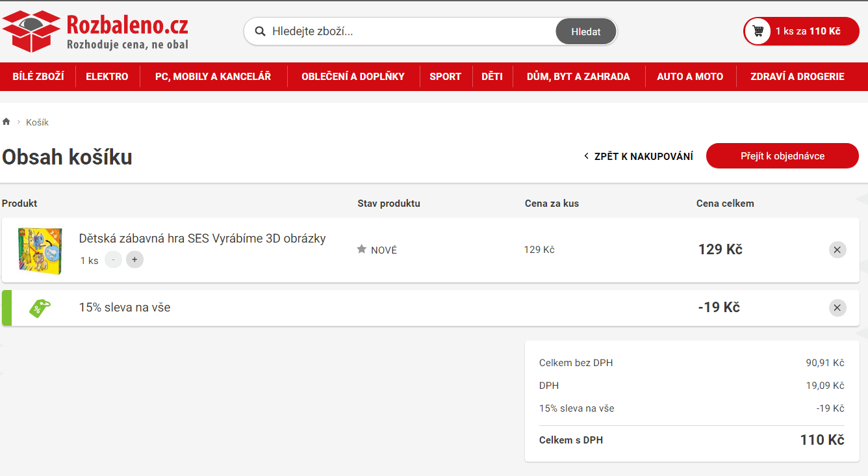Open DŮM, BYT A ZAHRADA category
868x476 pixels.
[x=578, y=77]
